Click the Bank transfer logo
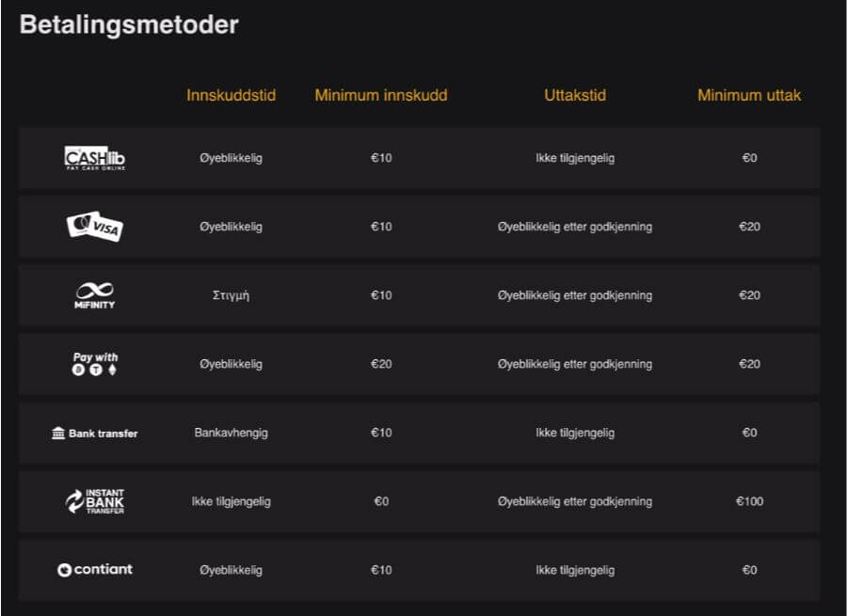Image resolution: width=847 pixels, height=616 pixels. coord(94,433)
